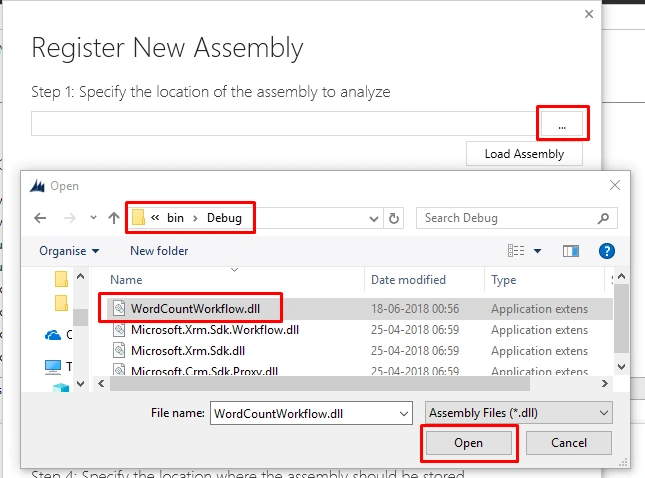The width and height of the screenshot is (645, 478).
Task: Click the second folder in navigation pane
Action: pos(61,303)
